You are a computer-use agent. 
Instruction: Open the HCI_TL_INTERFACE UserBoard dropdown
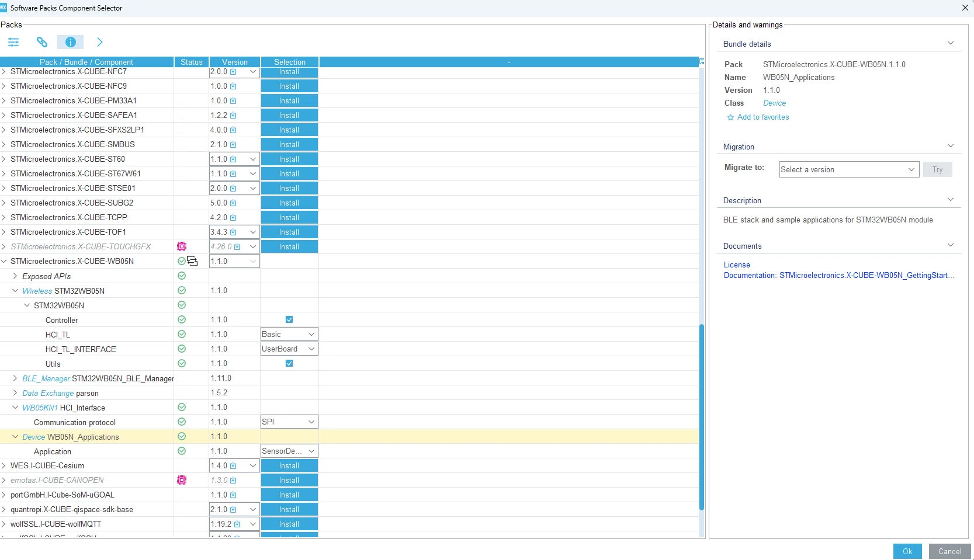pyautogui.click(x=289, y=349)
